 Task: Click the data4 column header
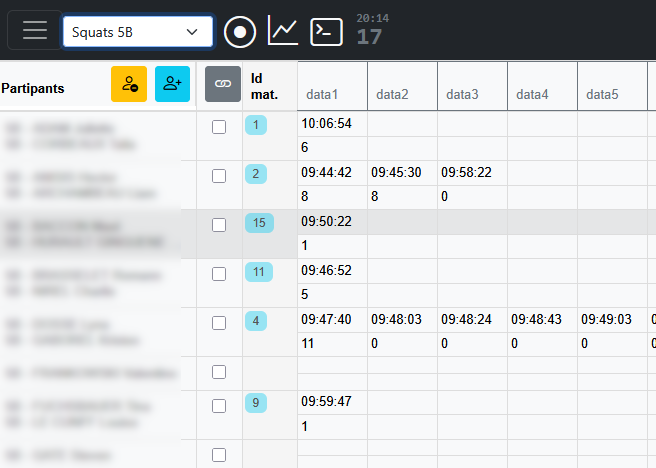[x=542, y=87]
